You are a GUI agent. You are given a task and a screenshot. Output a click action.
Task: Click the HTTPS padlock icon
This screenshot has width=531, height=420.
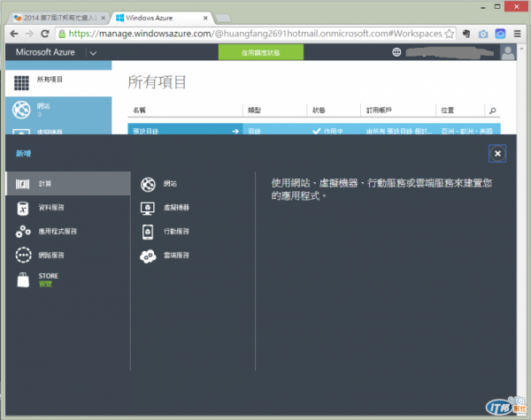(62, 34)
